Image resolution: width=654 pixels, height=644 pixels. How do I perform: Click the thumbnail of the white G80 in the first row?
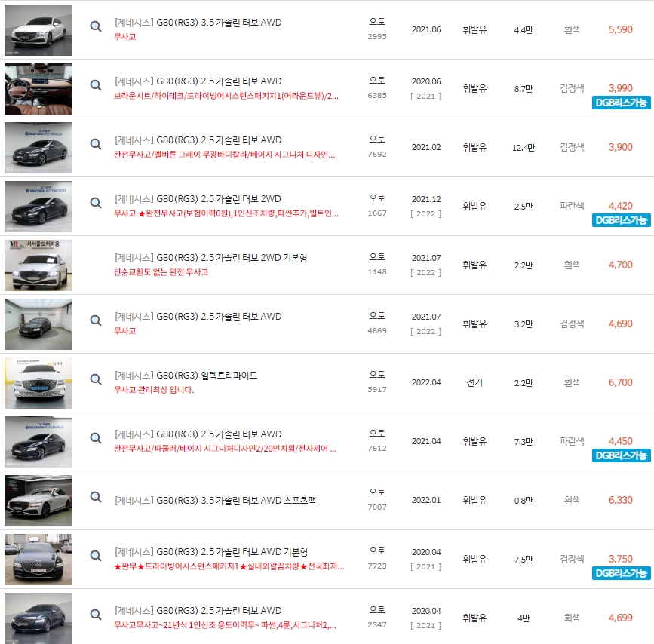38,30
